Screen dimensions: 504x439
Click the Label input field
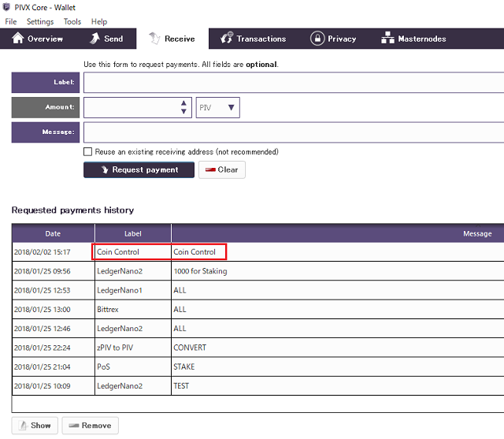(293, 82)
